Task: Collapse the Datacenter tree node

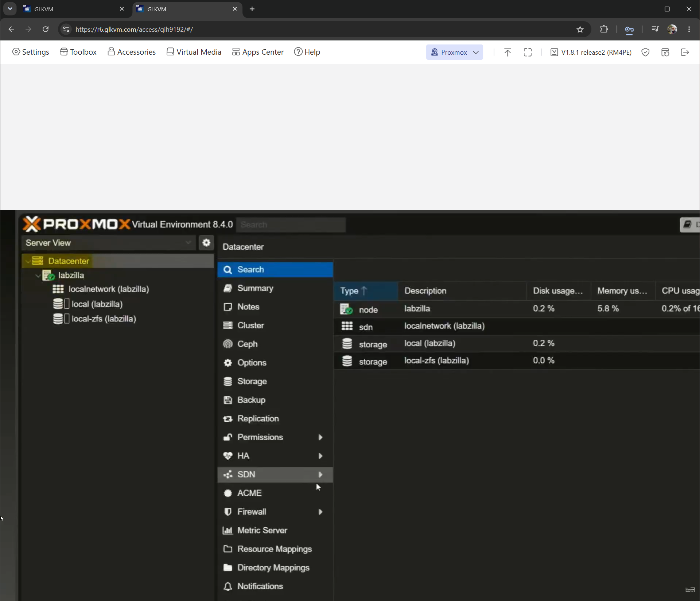Action: click(x=28, y=261)
